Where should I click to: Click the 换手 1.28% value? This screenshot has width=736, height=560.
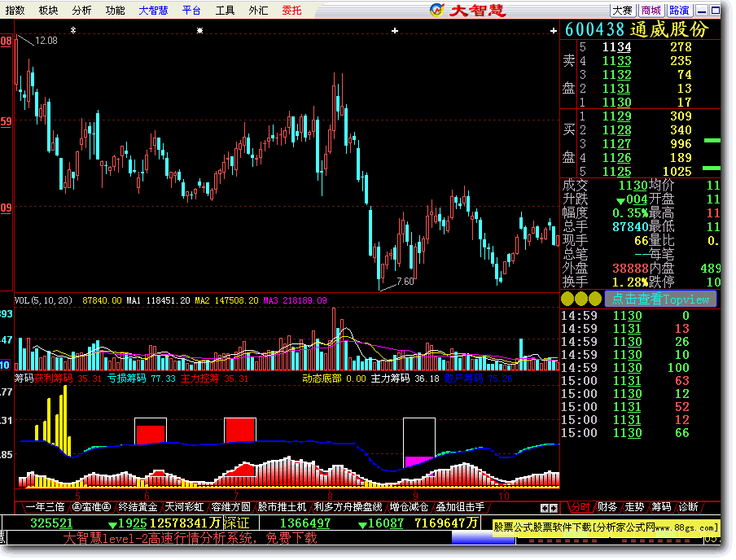coord(630,282)
